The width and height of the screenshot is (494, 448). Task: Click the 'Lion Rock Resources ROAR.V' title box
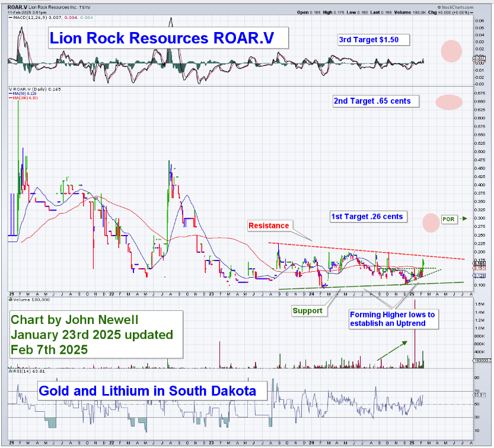coord(168,38)
